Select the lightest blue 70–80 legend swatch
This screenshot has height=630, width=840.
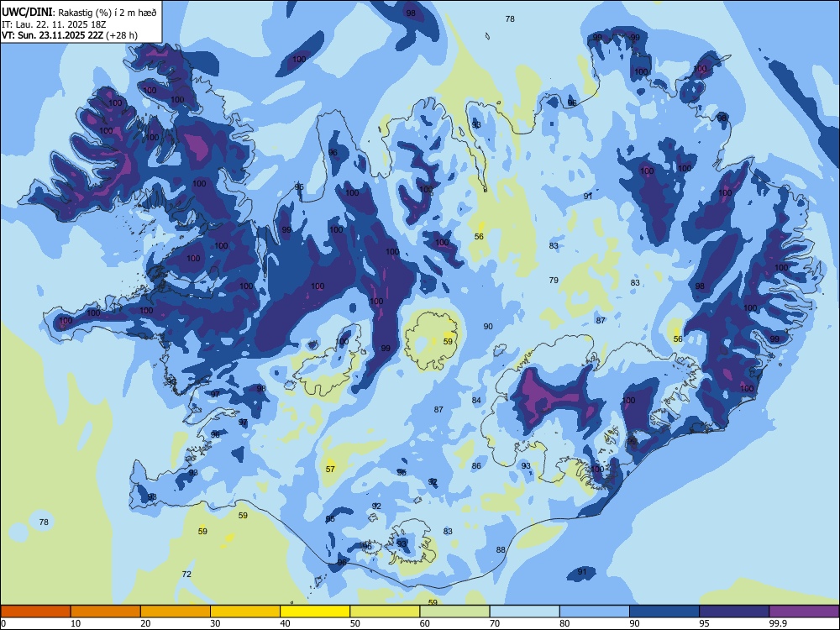point(524,612)
